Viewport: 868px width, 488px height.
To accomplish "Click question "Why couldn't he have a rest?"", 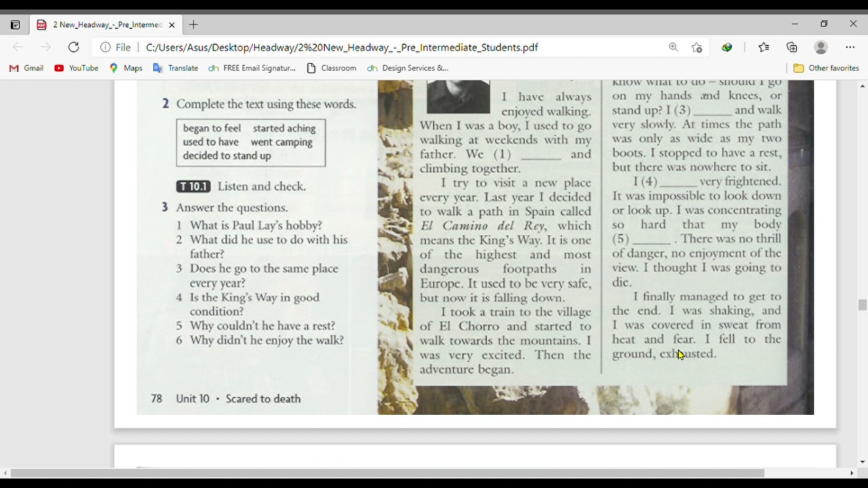I will 262,326.
